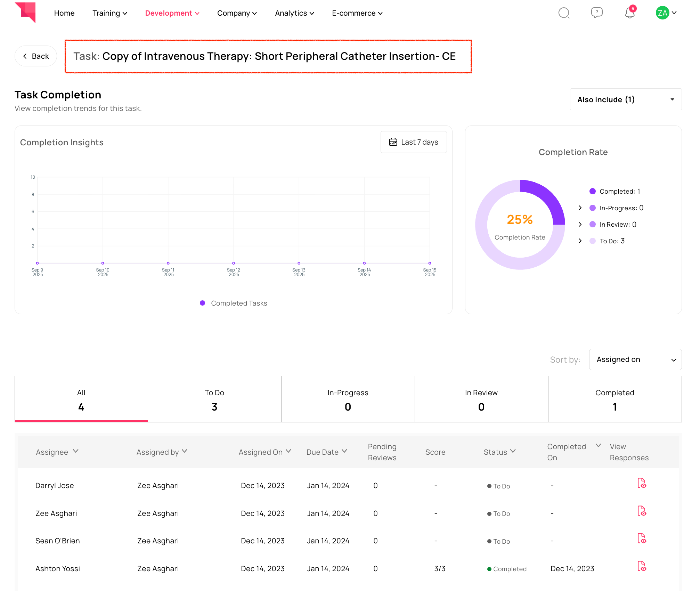Screen dimensions: 700x591
Task: Expand the To Do legend chevron
Action: pos(580,241)
